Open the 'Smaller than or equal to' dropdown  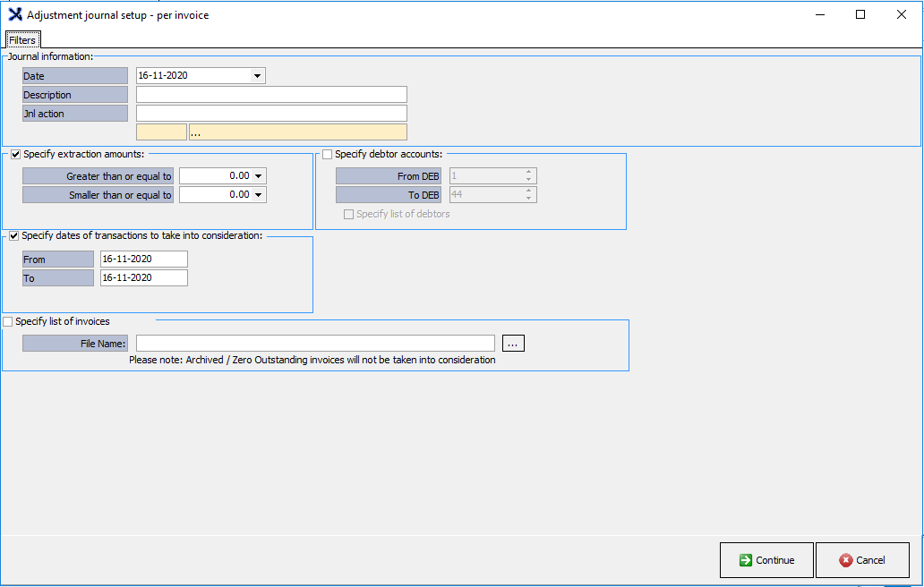259,195
